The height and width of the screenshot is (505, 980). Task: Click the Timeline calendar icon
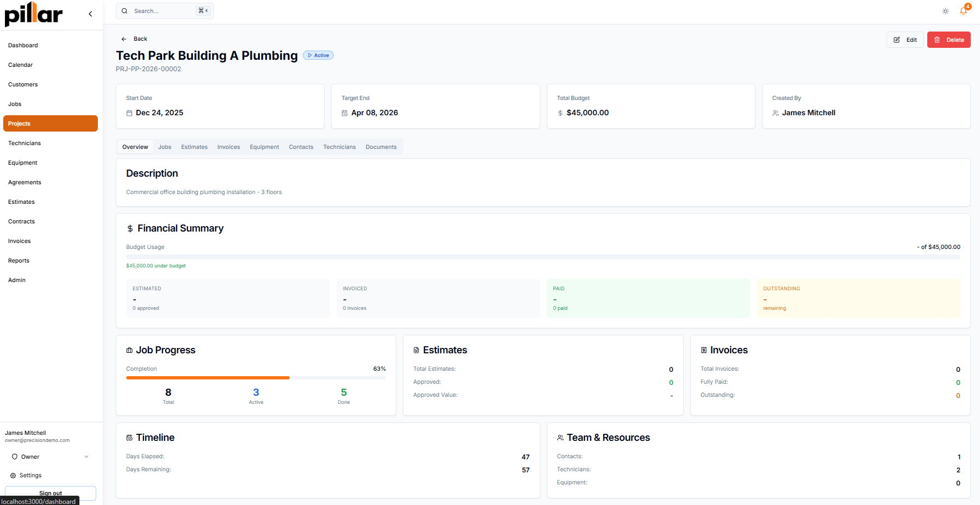coord(129,438)
